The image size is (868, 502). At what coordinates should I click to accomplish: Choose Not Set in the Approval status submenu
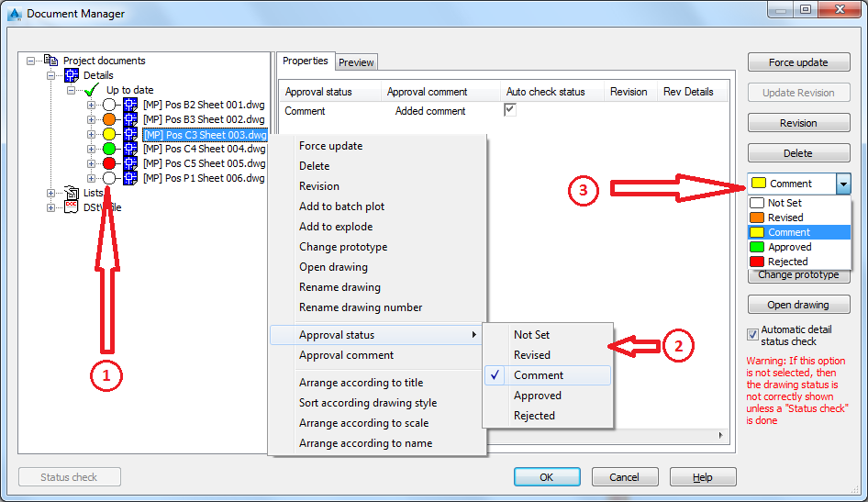pos(531,334)
